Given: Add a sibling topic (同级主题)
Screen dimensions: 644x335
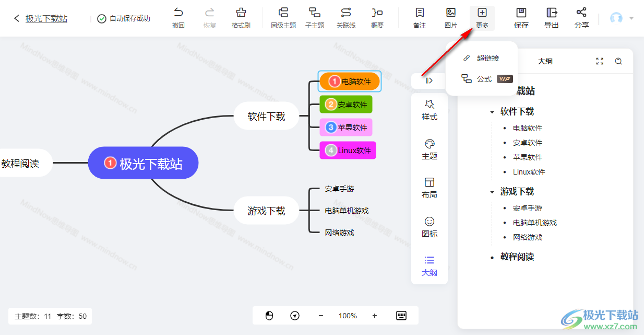Looking at the screenshot, I should (283, 18).
